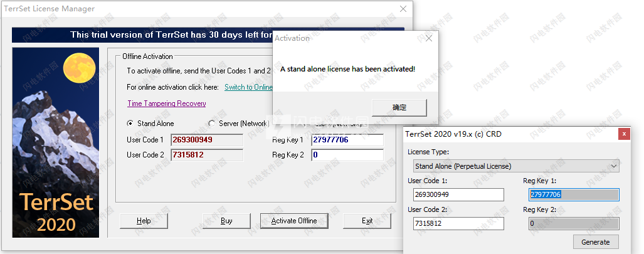
Task: Click the Offline Activation group label
Action: [147, 56]
